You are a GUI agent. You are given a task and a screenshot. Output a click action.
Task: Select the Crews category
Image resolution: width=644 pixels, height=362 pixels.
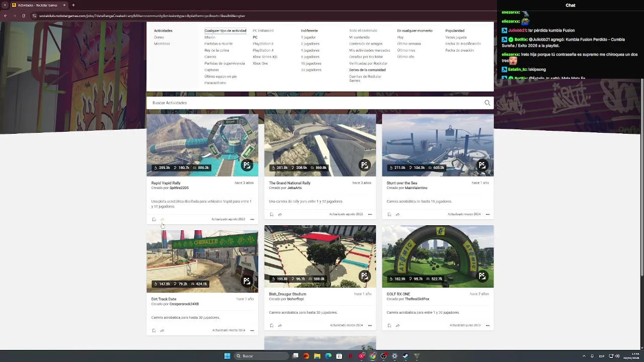tap(159, 37)
